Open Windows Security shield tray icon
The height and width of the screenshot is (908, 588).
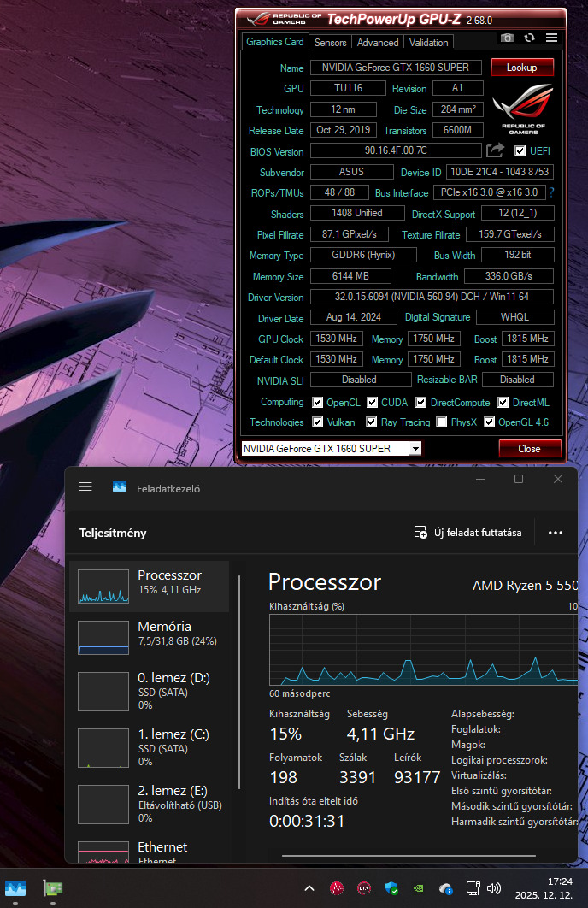tap(391, 887)
